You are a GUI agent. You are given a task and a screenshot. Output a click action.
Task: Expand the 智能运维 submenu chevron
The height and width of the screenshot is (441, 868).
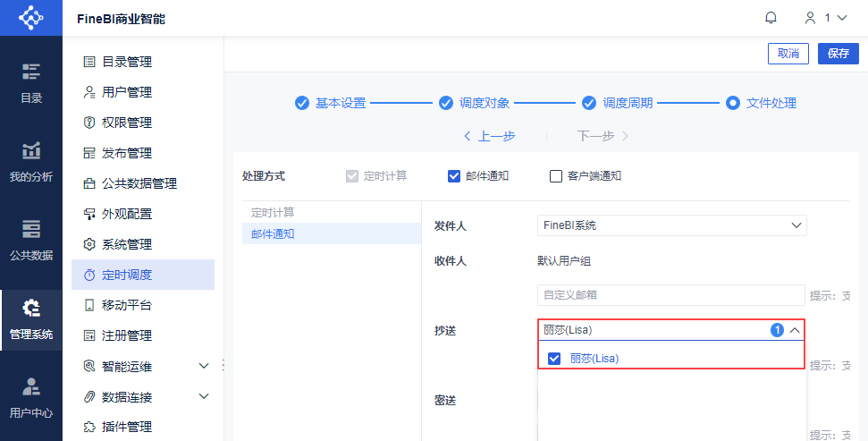click(x=204, y=366)
